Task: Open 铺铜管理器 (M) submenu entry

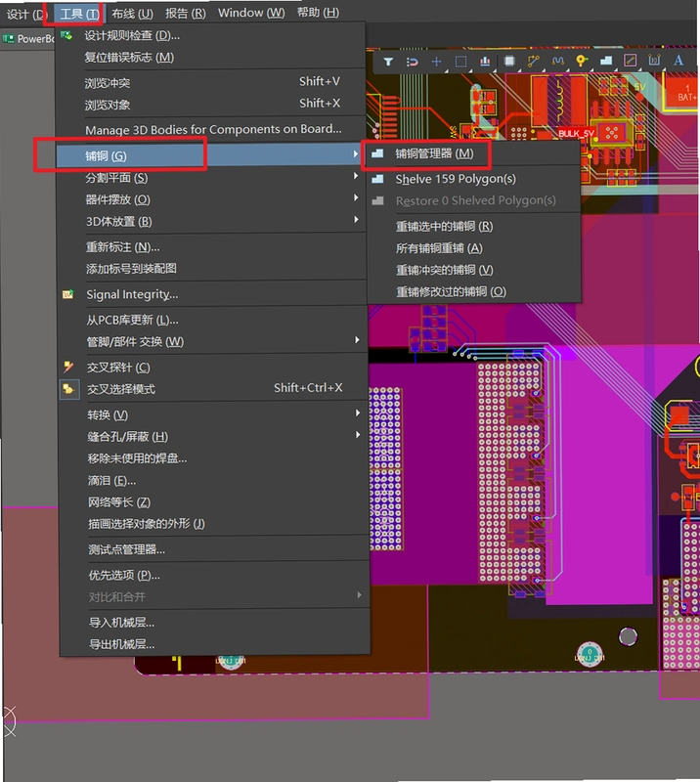Action: 474,153
